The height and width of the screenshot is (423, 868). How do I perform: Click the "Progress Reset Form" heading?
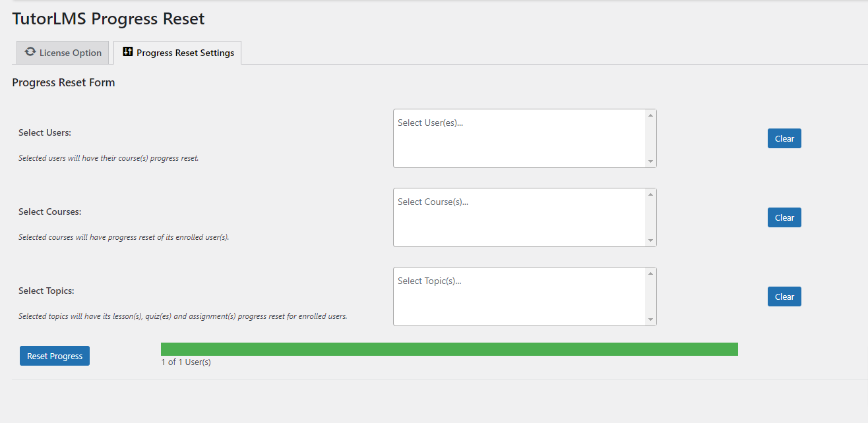coord(63,82)
